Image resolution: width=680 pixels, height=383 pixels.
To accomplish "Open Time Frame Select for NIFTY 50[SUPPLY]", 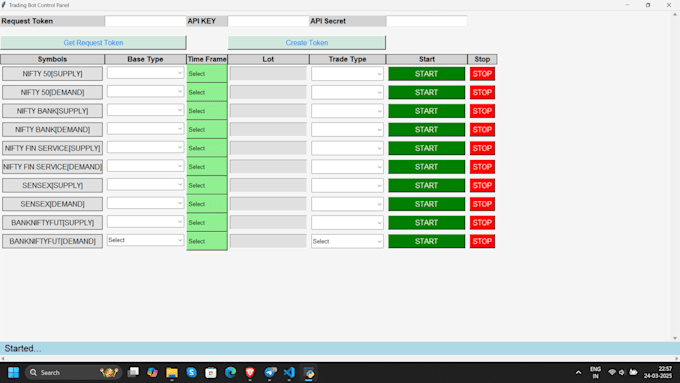I will tap(207, 74).
